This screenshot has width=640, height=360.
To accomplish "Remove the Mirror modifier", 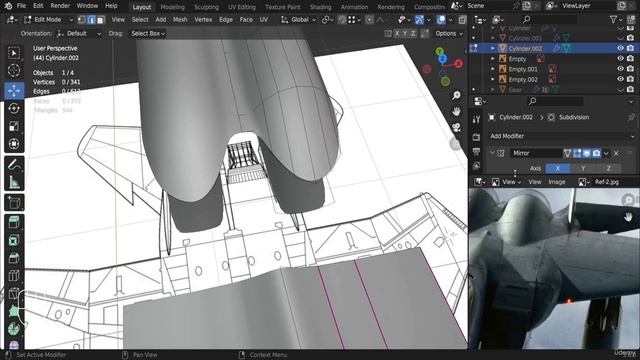I will tap(616, 153).
